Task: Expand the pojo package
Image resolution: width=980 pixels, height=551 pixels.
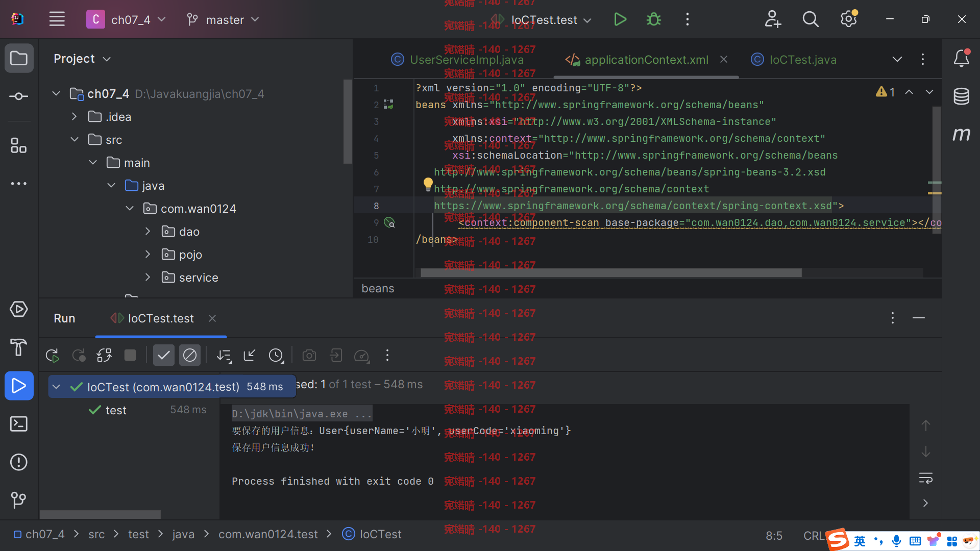Action: pos(148,255)
